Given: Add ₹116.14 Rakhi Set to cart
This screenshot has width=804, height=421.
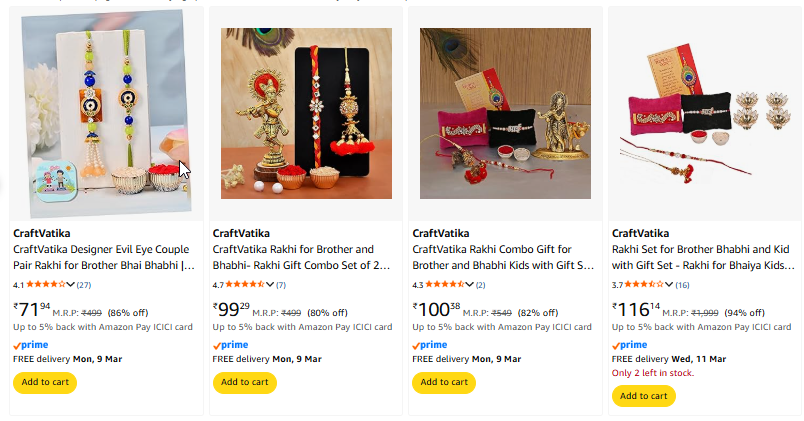Looking at the screenshot, I should (644, 396).
